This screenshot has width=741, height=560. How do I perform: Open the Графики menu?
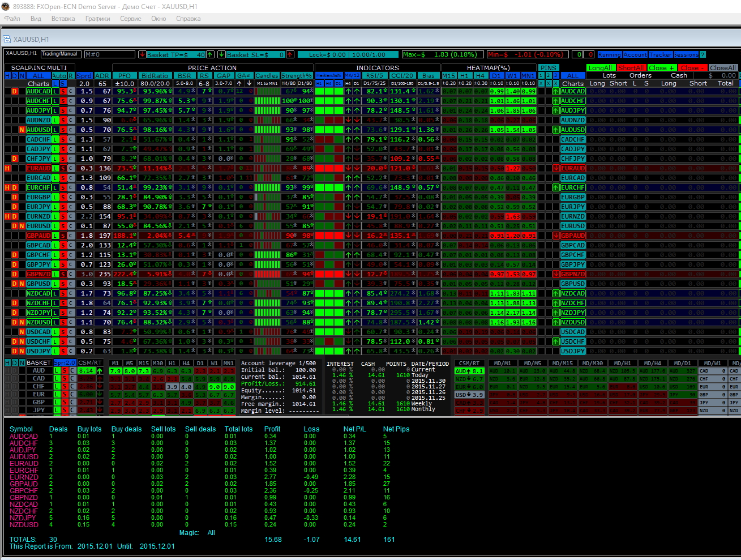click(x=98, y=19)
